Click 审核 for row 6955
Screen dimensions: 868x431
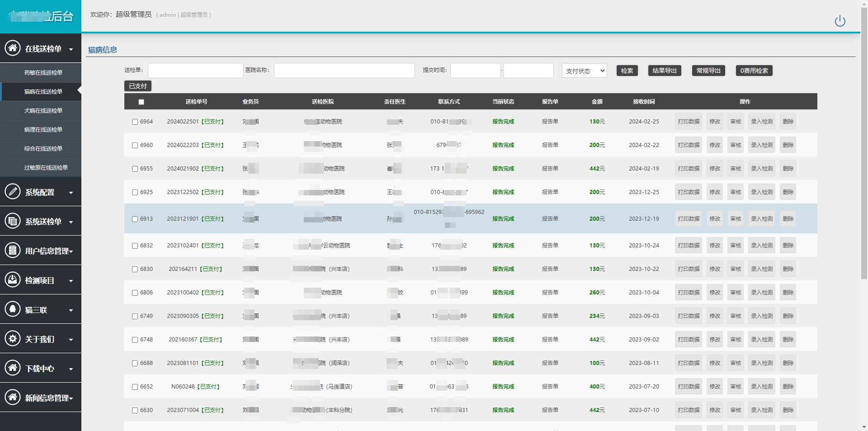click(736, 169)
